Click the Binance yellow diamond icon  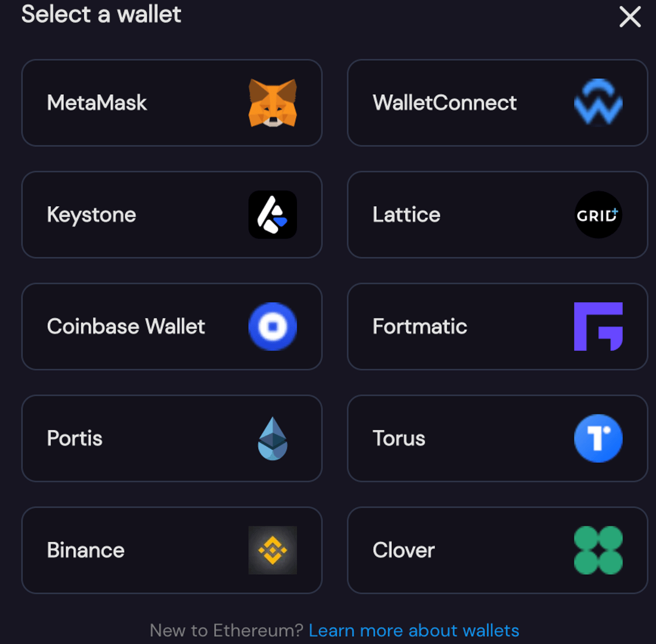273,550
